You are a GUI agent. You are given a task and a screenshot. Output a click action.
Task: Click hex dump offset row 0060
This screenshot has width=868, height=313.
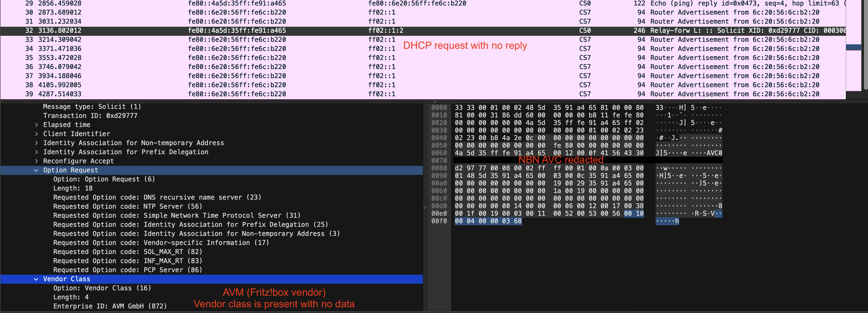[x=439, y=153]
